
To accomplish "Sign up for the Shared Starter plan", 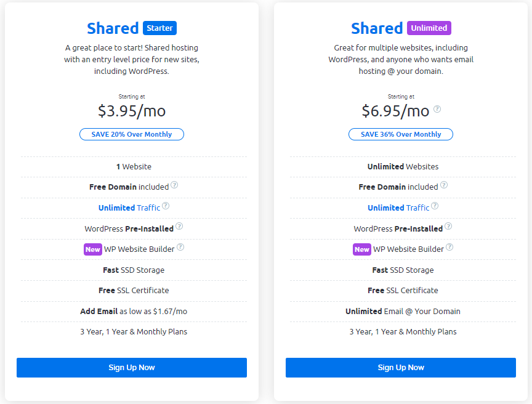I will pyautogui.click(x=132, y=368).
